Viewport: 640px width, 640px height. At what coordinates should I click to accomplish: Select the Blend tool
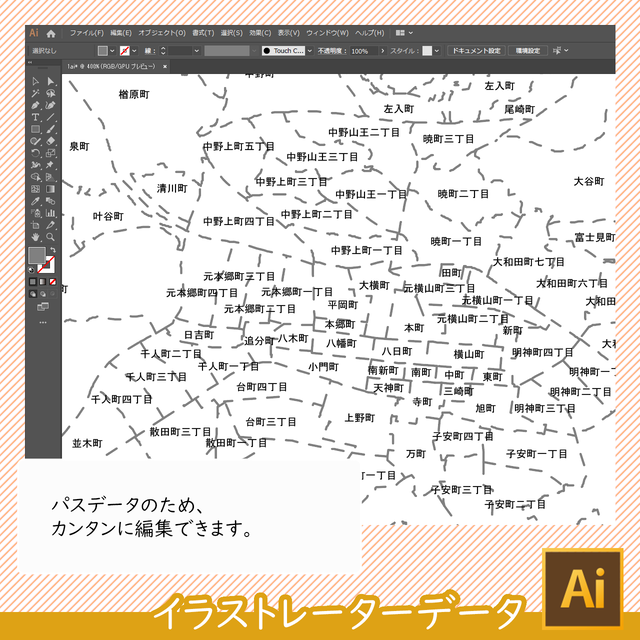50,201
